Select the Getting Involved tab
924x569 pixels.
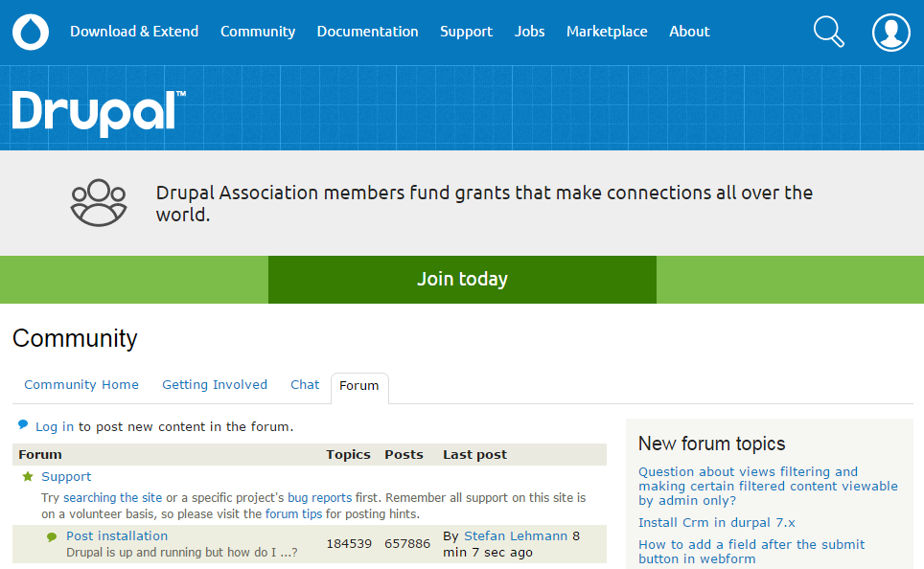pyautogui.click(x=215, y=385)
